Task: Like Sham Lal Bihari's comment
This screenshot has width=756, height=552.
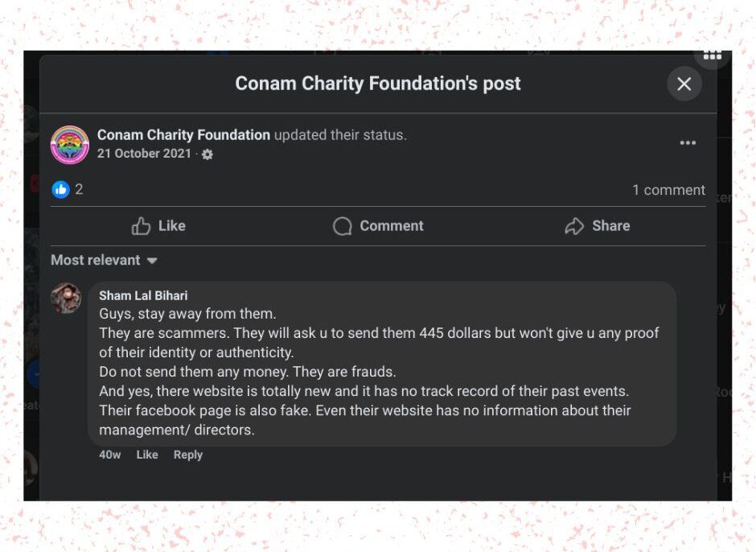Action: coord(147,455)
